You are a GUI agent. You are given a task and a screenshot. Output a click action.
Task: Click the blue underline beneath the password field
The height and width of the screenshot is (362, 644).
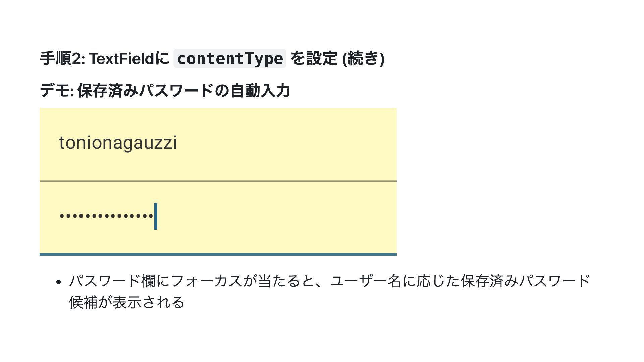coord(218,254)
